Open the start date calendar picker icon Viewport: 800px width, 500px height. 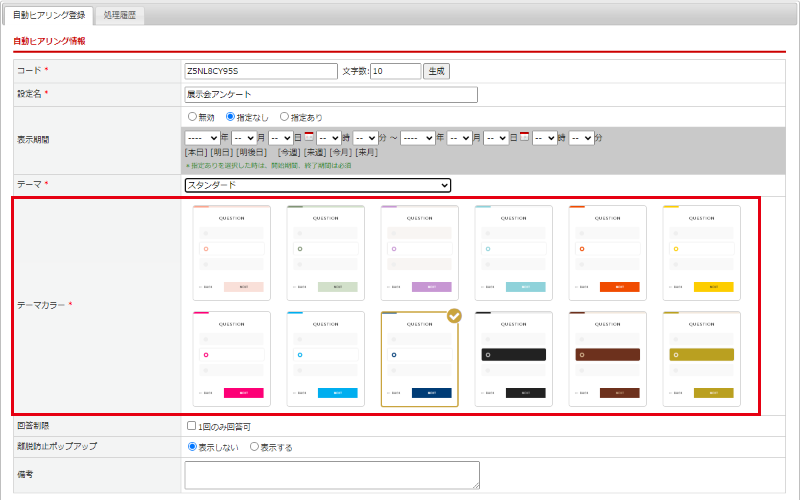pos(309,137)
